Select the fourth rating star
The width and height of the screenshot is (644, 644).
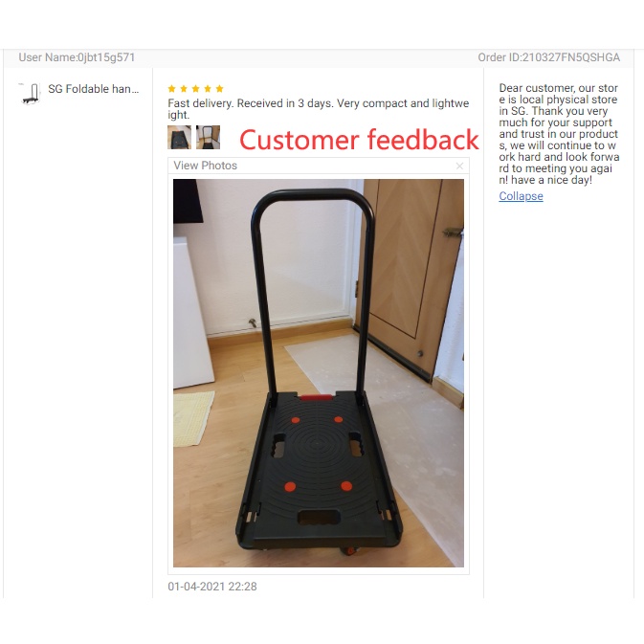point(208,89)
